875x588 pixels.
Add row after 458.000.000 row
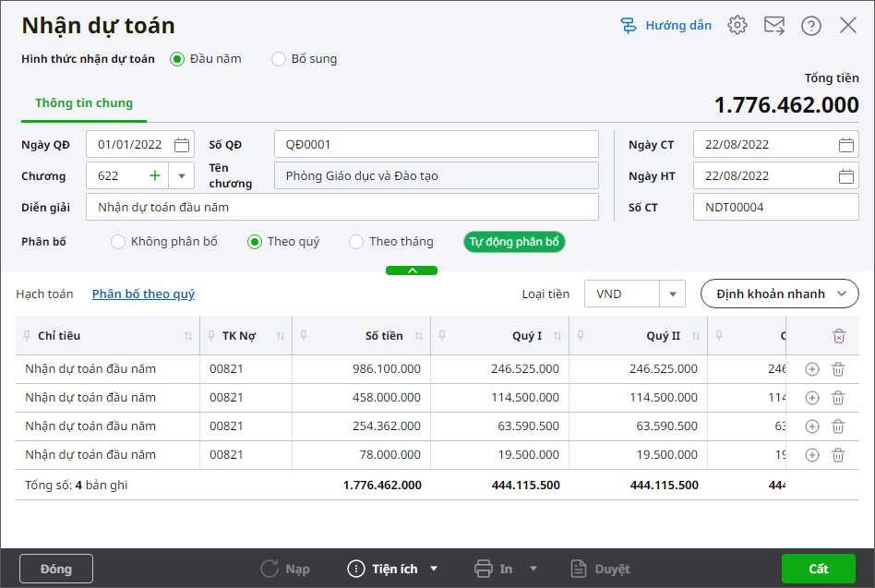812,398
